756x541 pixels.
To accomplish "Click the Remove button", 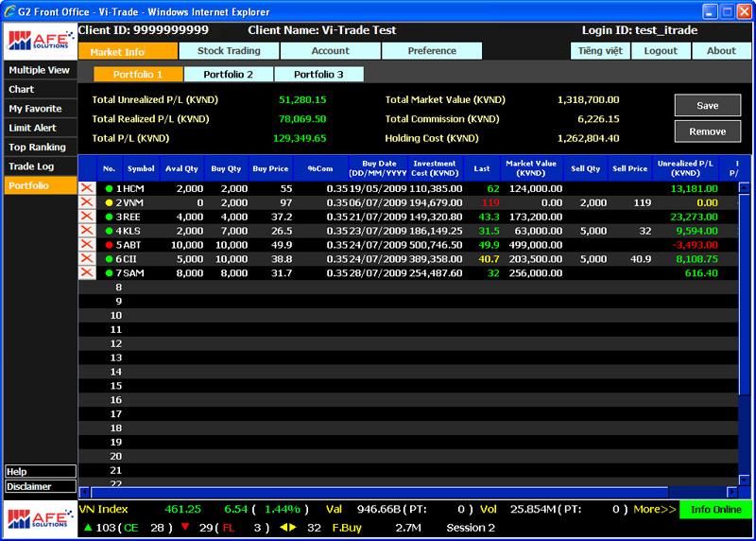I will [x=707, y=131].
